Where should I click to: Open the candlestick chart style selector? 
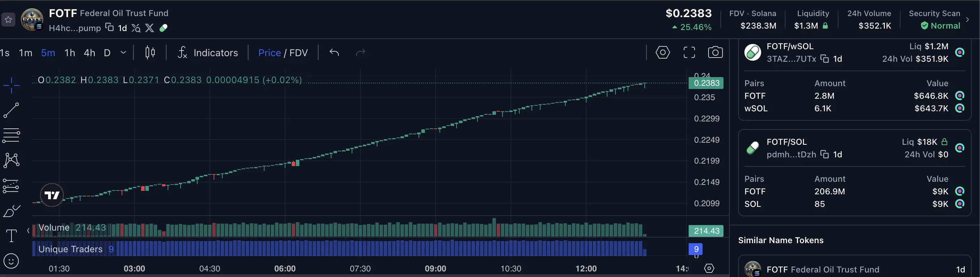coord(150,53)
